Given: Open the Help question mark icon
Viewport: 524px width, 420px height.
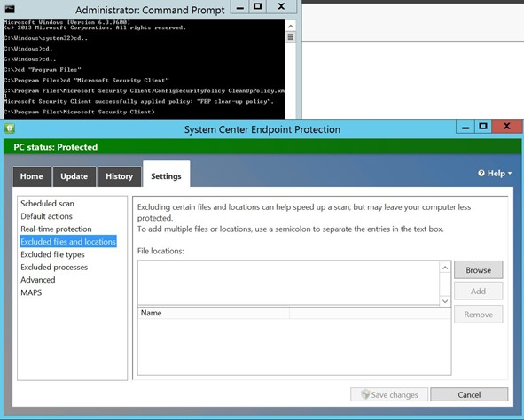Looking at the screenshot, I should pos(481,174).
